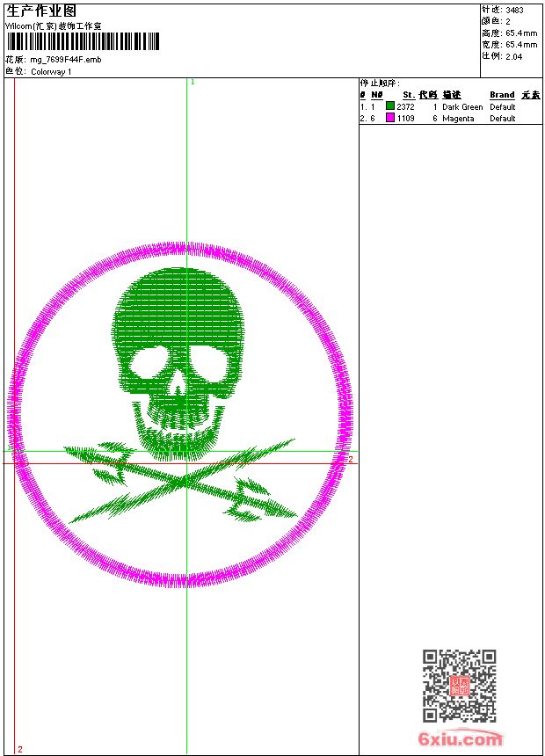Select the Colorway 1 label
Image resolution: width=545 pixels, height=756 pixels.
(x=52, y=71)
